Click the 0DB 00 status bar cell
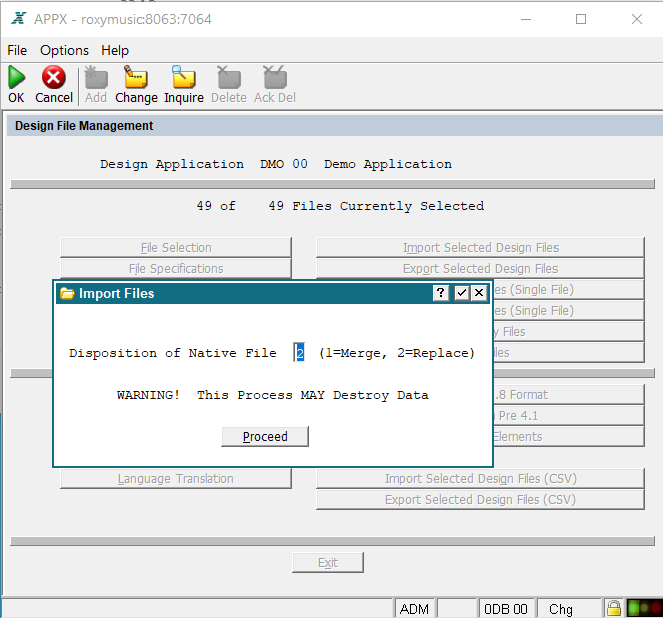The height and width of the screenshot is (618, 663). coord(506,609)
